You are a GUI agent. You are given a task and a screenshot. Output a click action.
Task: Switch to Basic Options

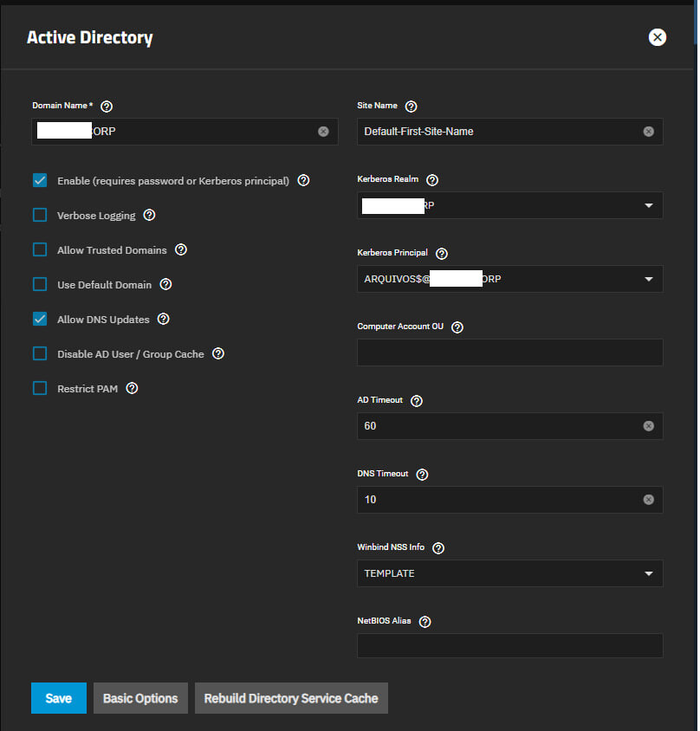click(x=140, y=698)
